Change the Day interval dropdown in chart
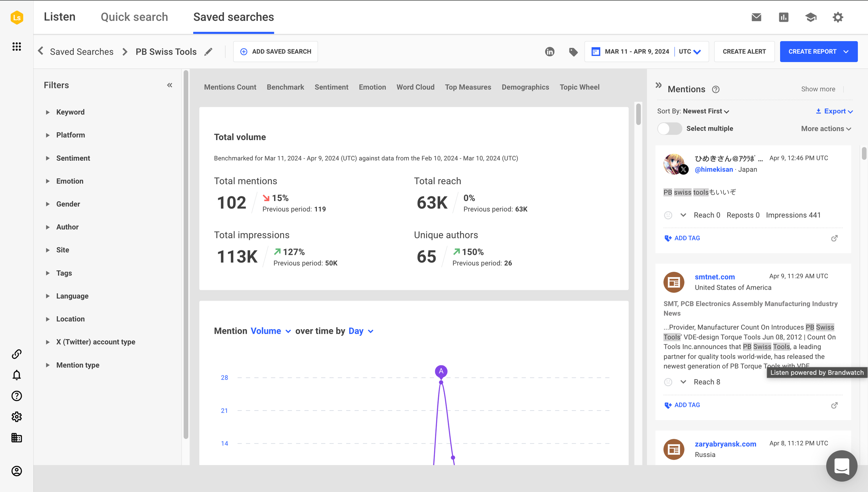 click(361, 331)
